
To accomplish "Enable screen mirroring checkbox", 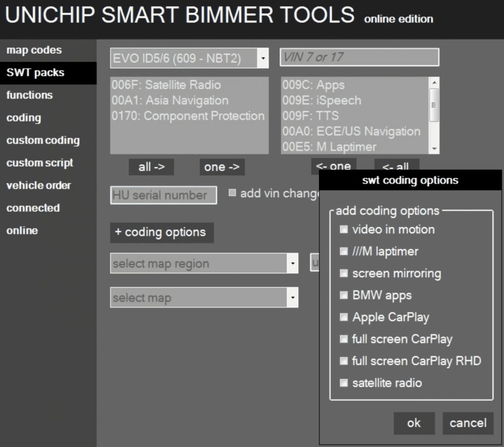I will [x=344, y=273].
